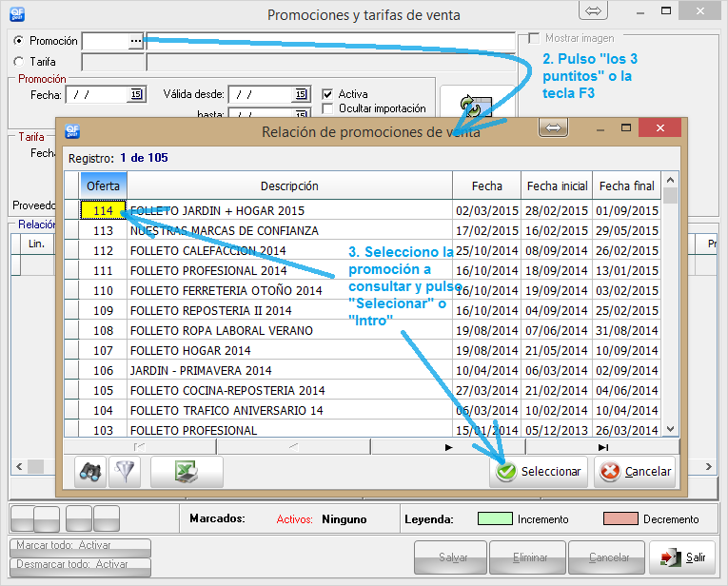This screenshot has height=586, width=728.
Task: Click left scroll arrow in main grid
Action: (19, 466)
